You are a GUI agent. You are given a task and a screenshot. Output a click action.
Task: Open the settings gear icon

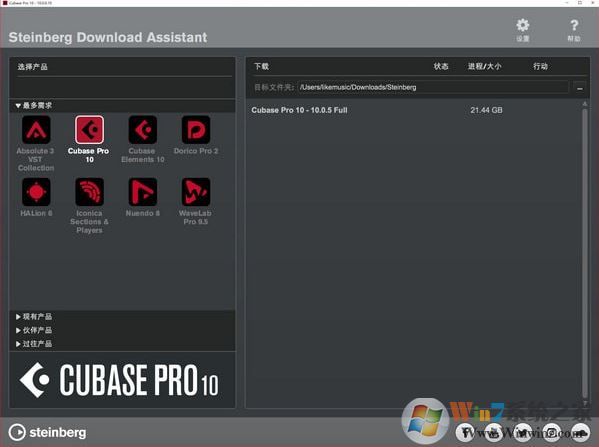[x=523, y=26]
